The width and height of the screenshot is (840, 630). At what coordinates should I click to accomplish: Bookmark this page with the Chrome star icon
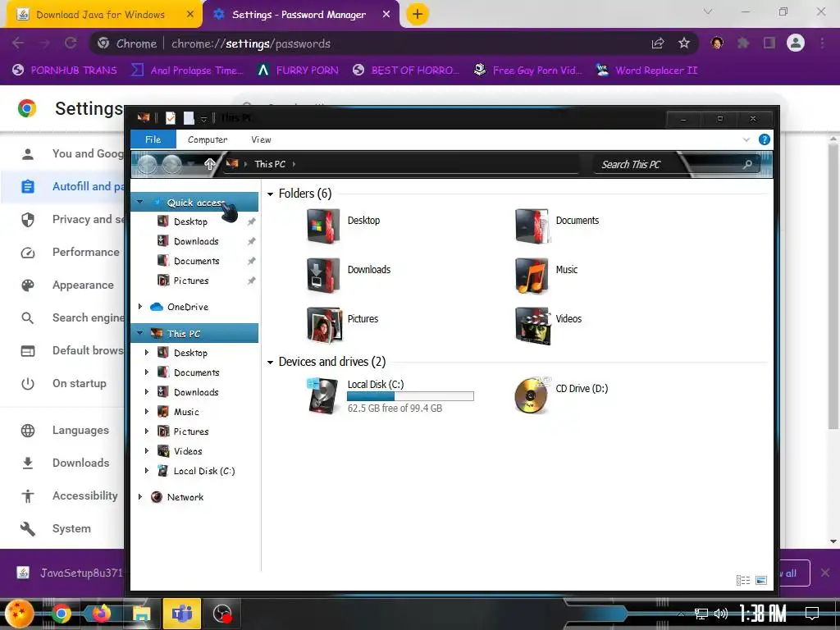pyautogui.click(x=684, y=43)
